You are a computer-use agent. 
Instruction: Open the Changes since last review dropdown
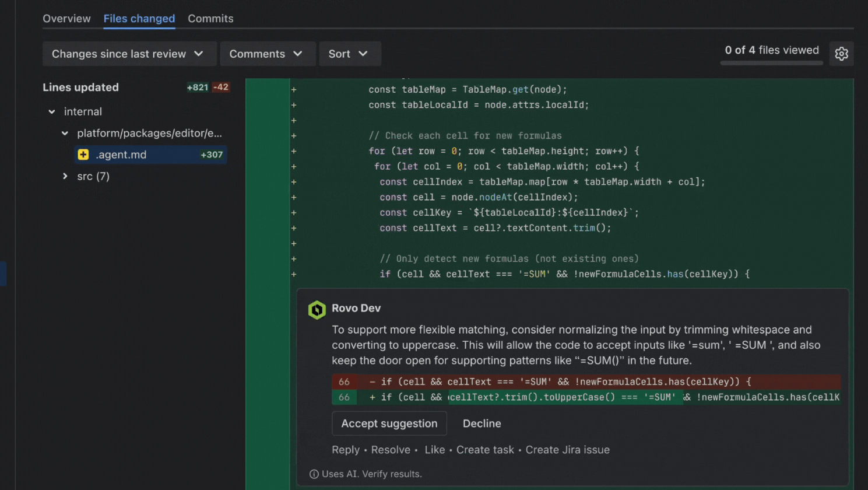129,54
